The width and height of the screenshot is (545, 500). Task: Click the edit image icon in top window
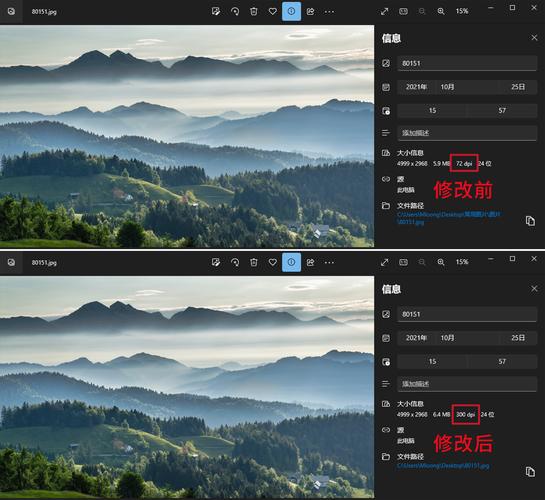click(x=216, y=11)
